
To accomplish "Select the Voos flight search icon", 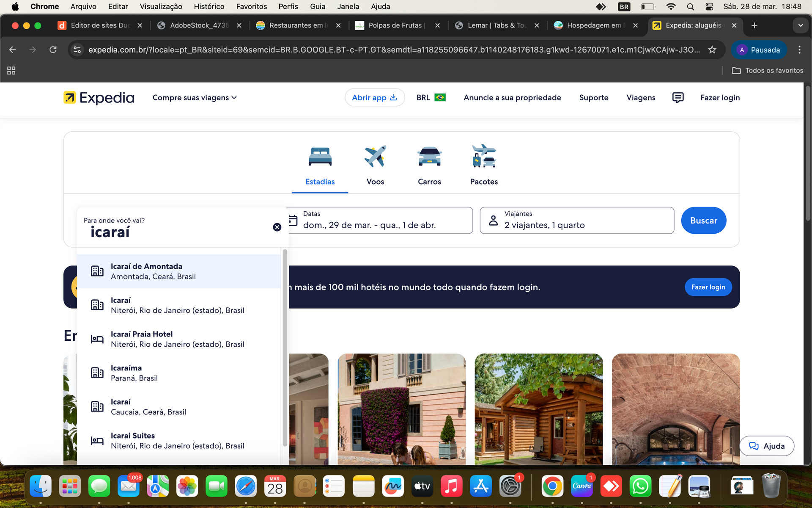I will 375,156.
